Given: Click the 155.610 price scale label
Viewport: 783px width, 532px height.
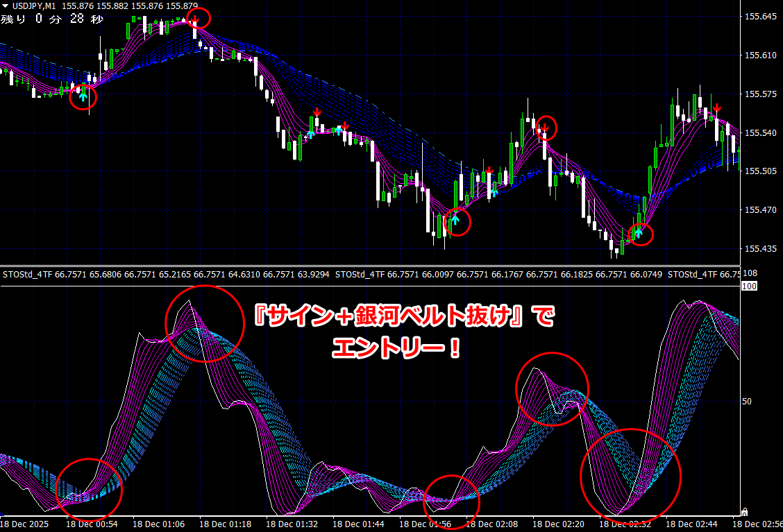Looking at the screenshot, I should click(759, 55).
